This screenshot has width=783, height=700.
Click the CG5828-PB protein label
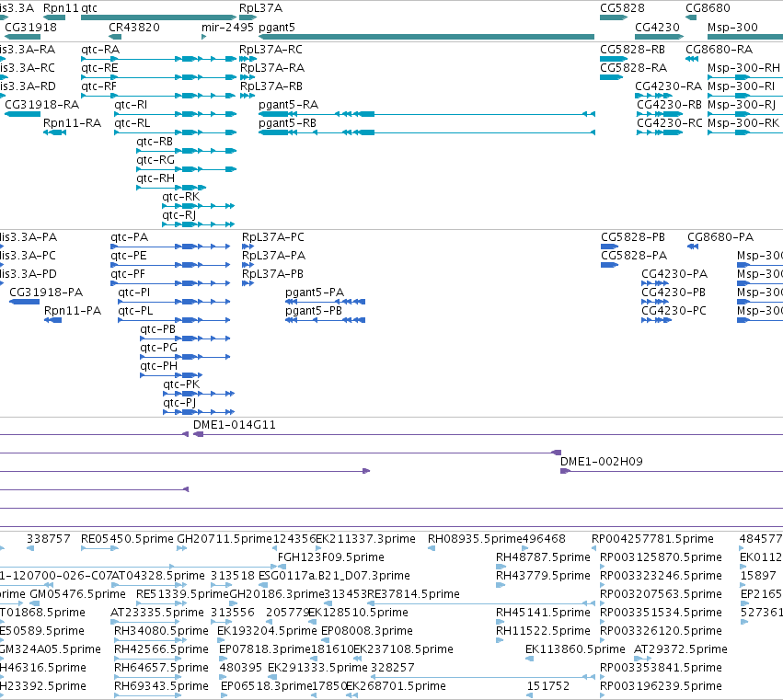[633, 237]
